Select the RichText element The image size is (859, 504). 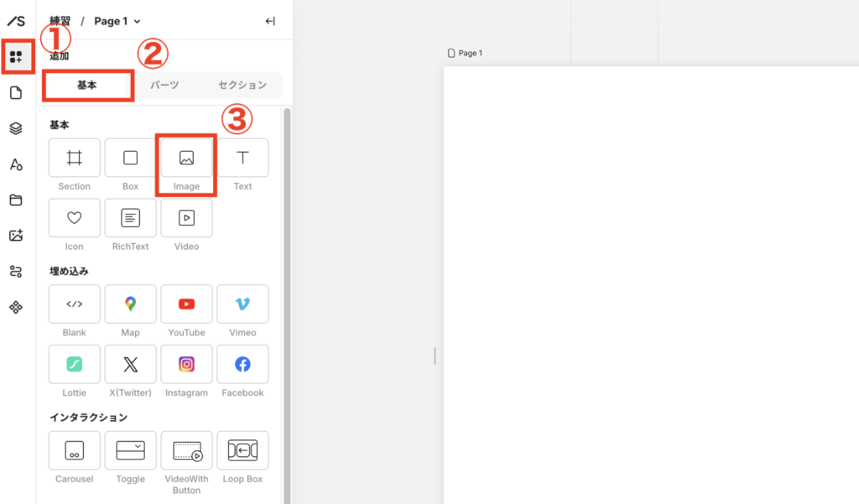point(130,218)
